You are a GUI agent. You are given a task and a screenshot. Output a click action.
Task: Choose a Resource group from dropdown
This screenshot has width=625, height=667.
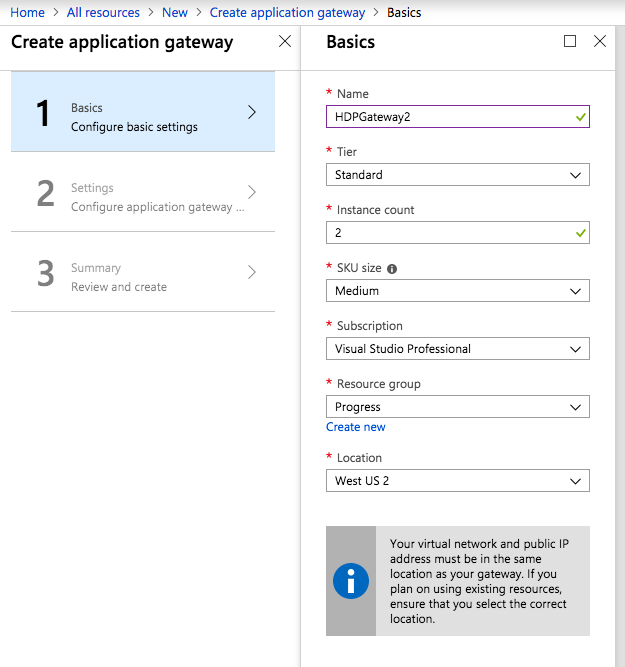pyautogui.click(x=457, y=407)
